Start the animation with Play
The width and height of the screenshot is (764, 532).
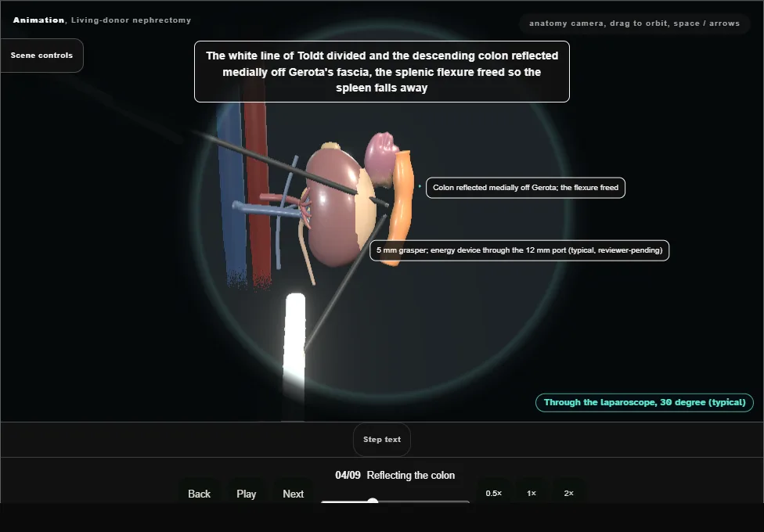coord(246,494)
